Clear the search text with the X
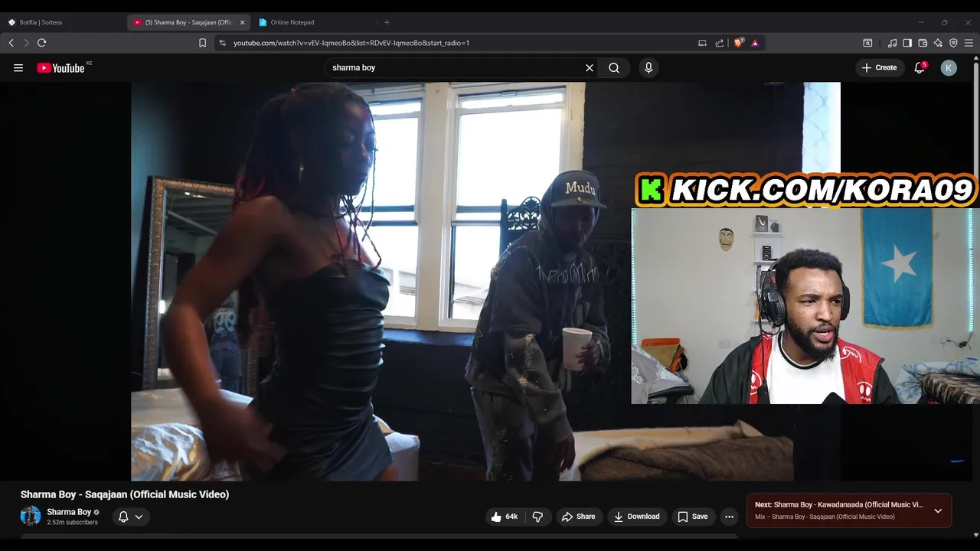 click(x=590, y=68)
